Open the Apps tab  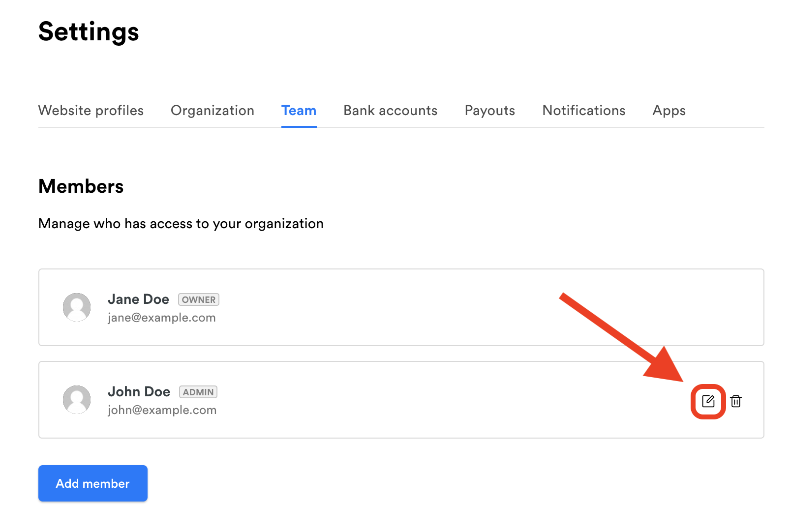click(x=669, y=111)
